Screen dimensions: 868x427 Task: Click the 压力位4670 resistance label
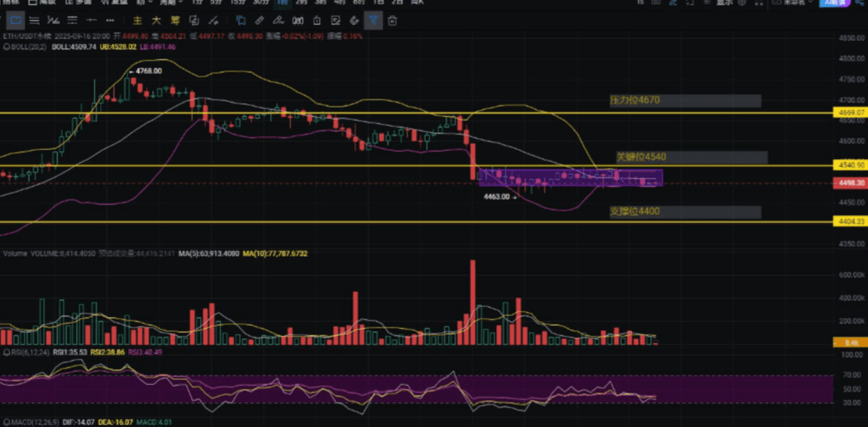pos(635,100)
